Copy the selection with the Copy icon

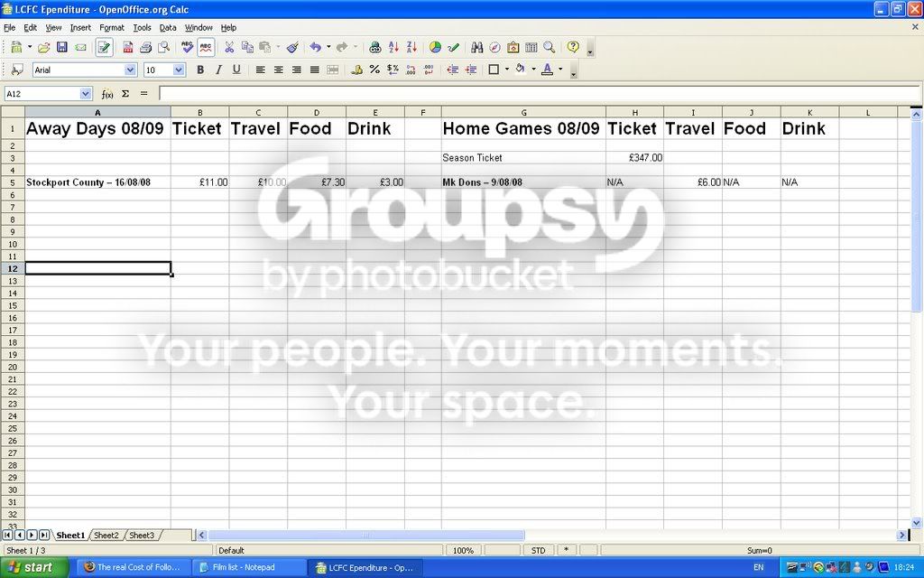pyautogui.click(x=247, y=47)
